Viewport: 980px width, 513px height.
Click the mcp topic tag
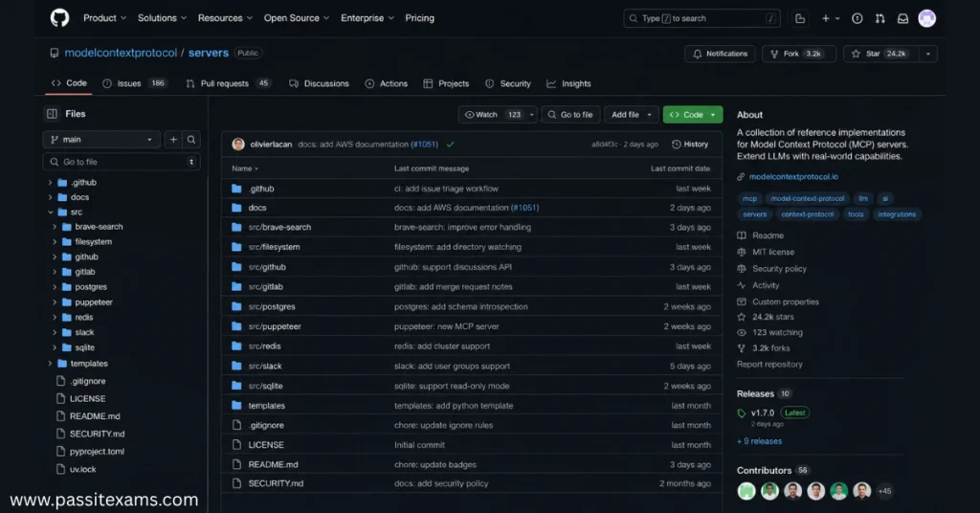click(x=749, y=199)
